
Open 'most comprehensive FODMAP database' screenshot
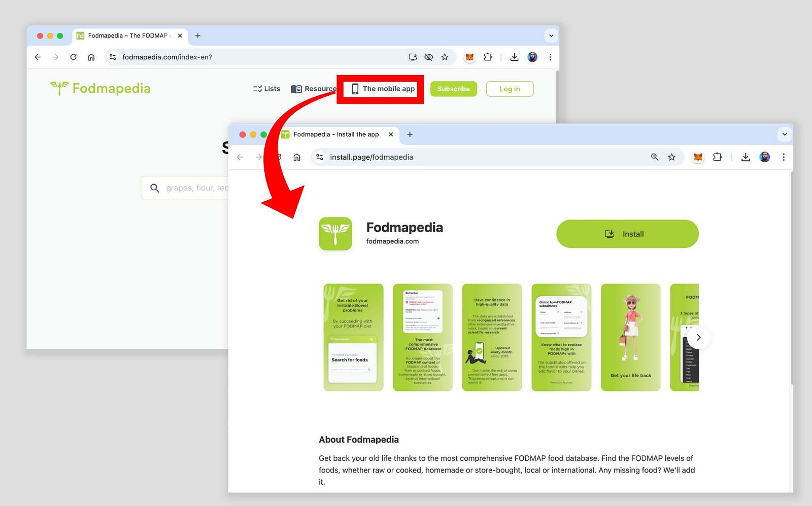coord(423,337)
